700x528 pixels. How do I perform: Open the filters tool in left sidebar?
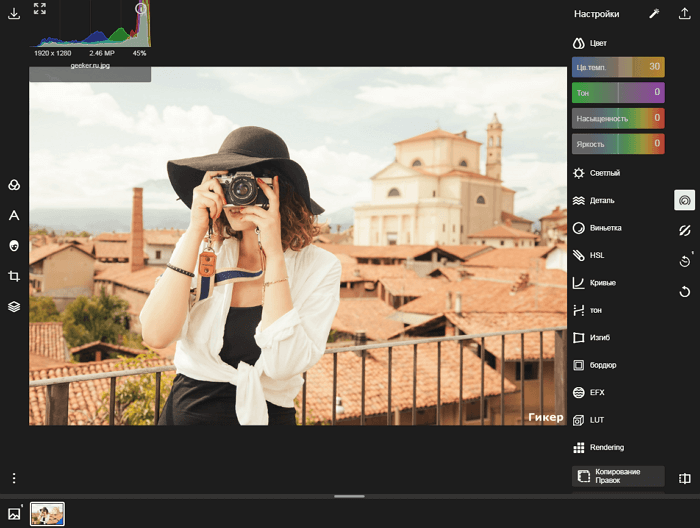(14, 185)
